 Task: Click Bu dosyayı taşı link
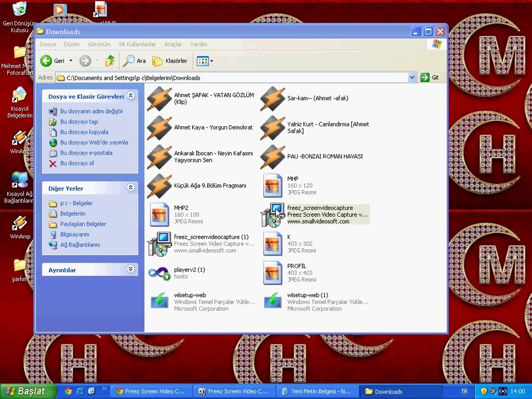79,121
